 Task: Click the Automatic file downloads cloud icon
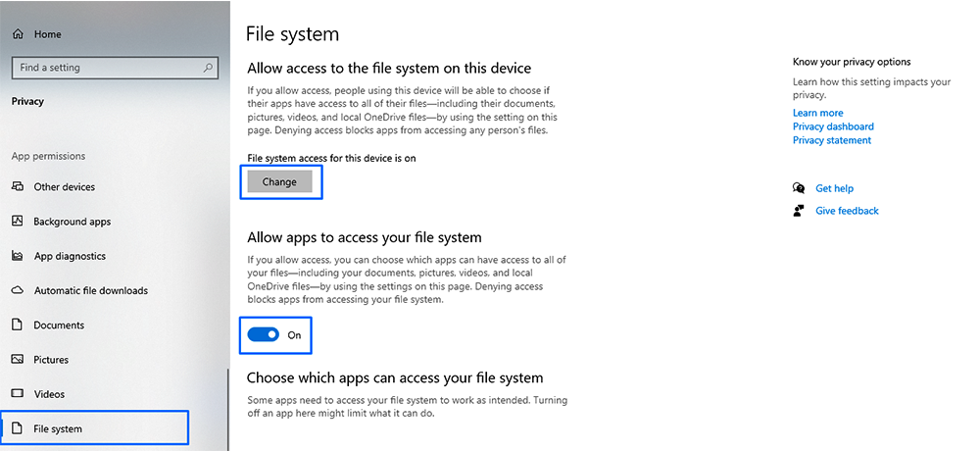[x=18, y=290]
